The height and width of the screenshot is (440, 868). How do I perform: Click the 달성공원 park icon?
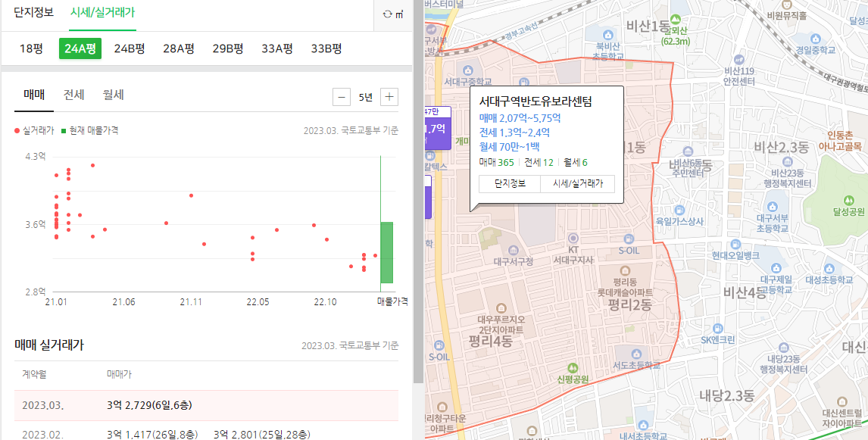848,201
